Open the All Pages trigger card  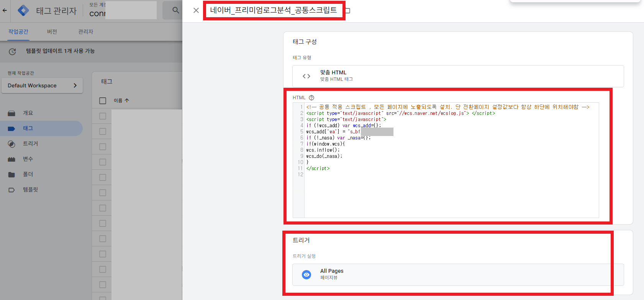coord(458,275)
